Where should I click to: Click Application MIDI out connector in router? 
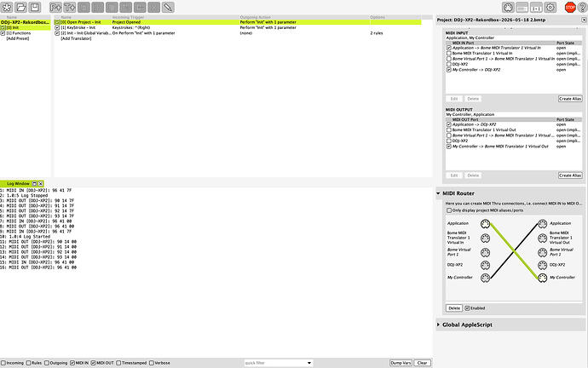coord(542,224)
